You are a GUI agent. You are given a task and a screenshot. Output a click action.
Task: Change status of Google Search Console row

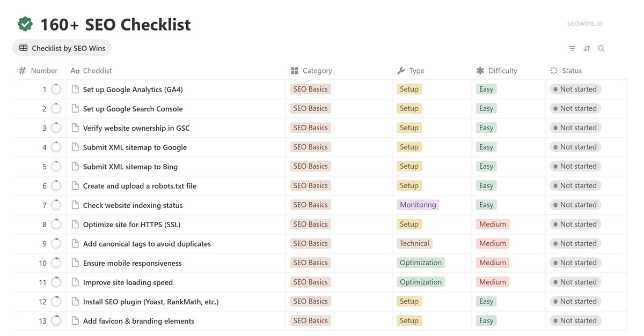575,108
